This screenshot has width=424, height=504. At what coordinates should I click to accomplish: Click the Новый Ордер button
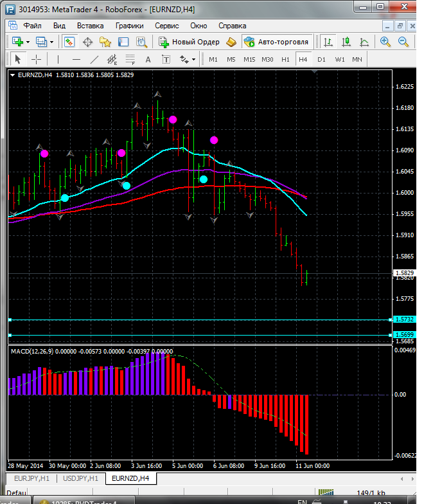[x=189, y=42]
